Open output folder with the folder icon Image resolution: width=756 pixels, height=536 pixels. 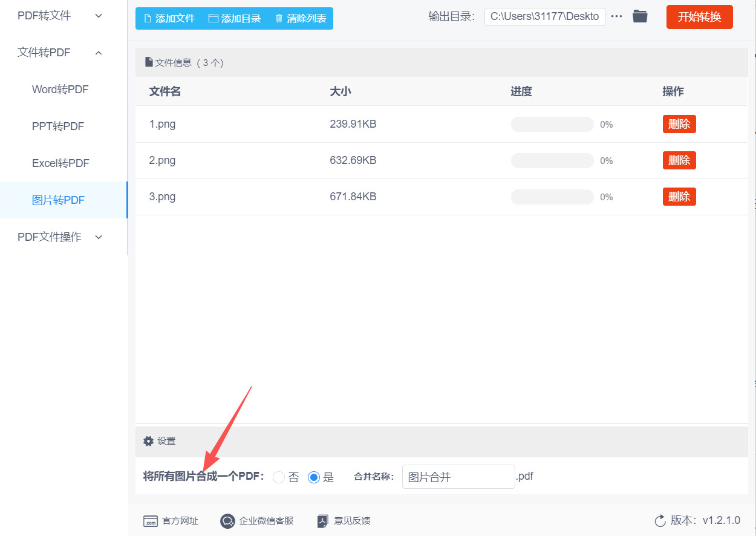point(640,16)
